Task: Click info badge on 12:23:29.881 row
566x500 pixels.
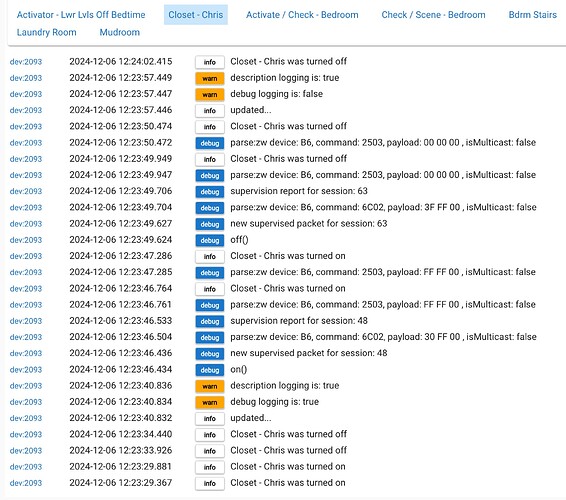Action: pyautogui.click(x=210, y=467)
